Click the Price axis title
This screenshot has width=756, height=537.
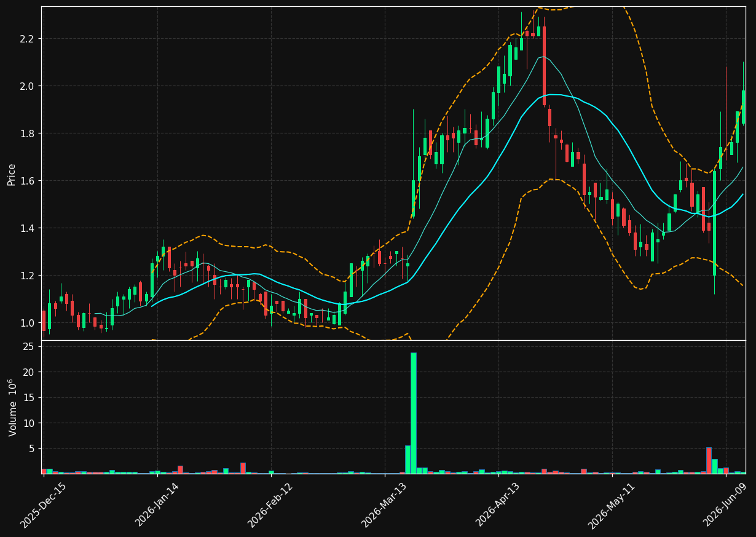(x=12, y=174)
